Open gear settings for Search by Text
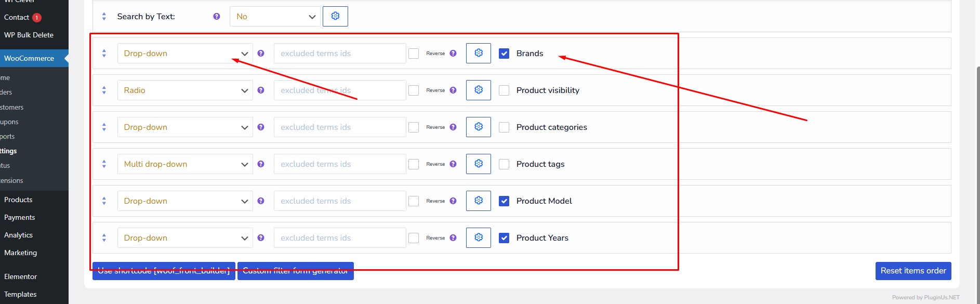 point(335,16)
